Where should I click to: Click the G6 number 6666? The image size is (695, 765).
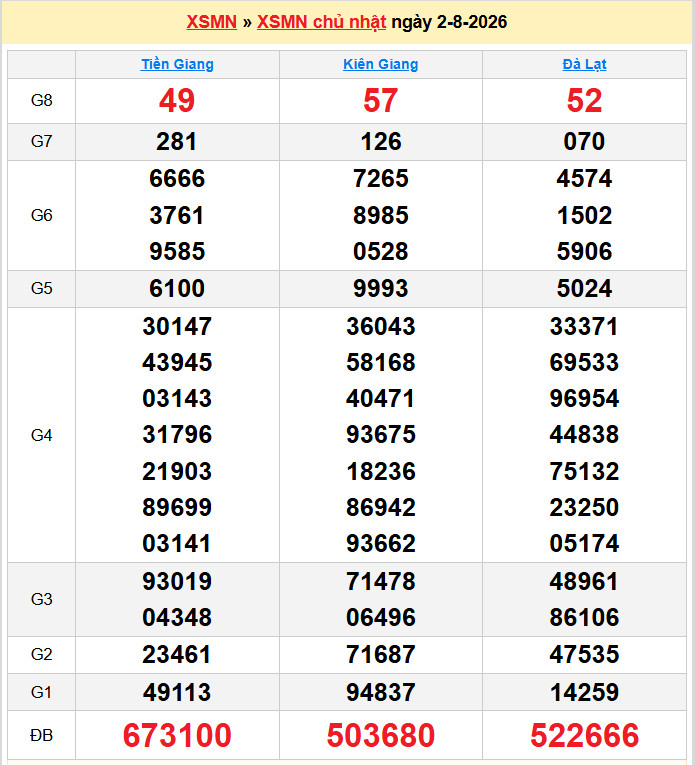point(177,179)
